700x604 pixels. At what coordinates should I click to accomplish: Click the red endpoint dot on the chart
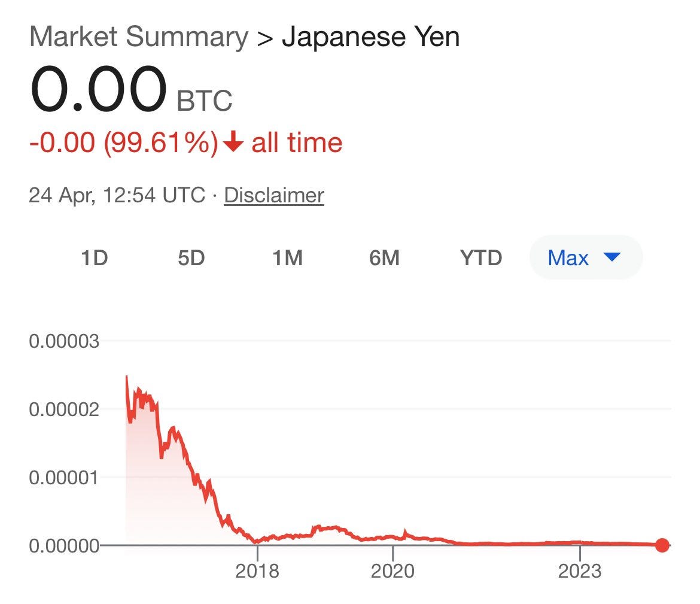pyautogui.click(x=662, y=545)
